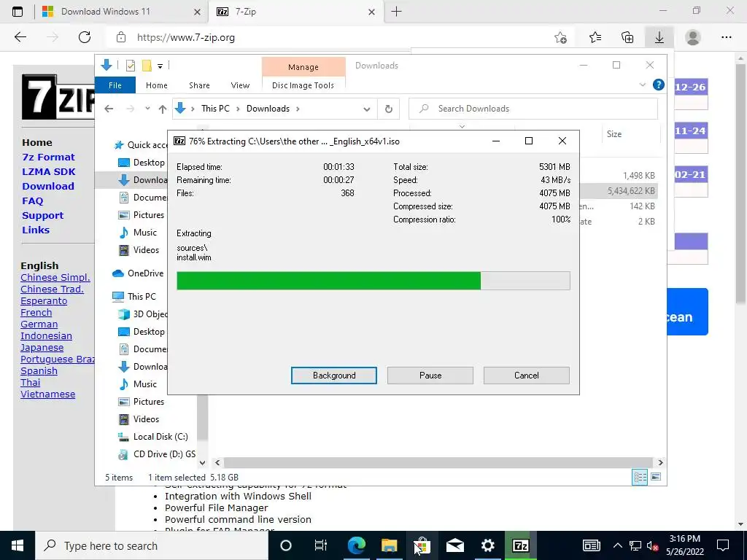Click This PC in breadcrumb path
Viewport: 747px width, 560px height.
215,109
